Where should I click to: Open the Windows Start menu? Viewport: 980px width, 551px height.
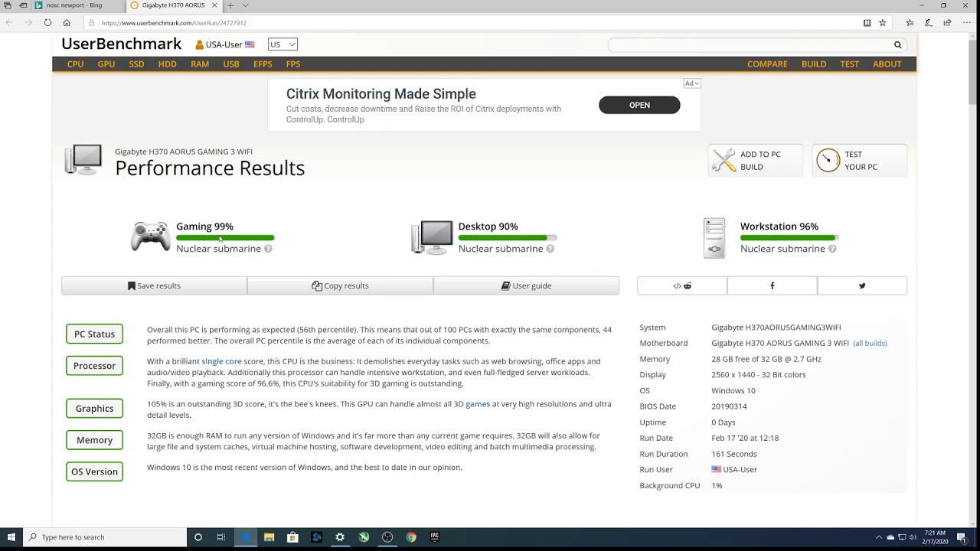11,537
